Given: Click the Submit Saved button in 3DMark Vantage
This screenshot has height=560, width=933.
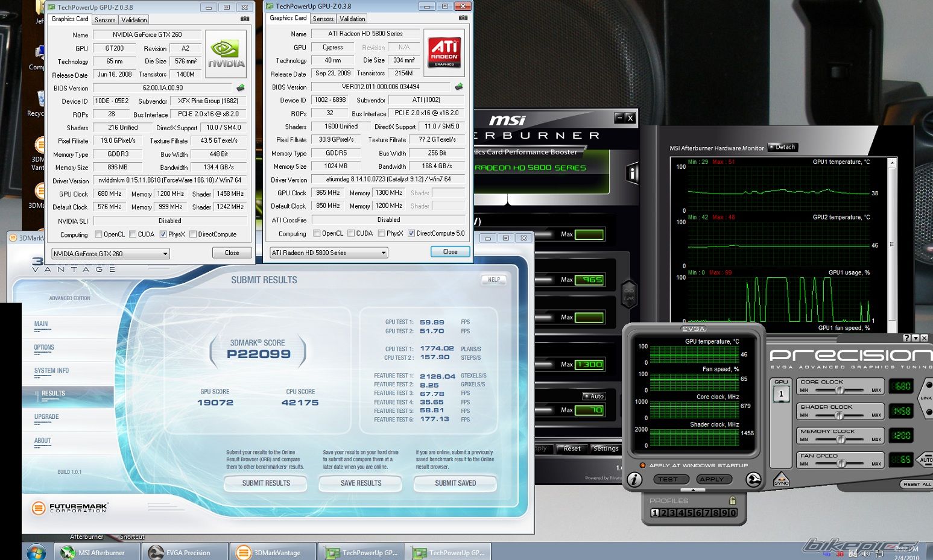Looking at the screenshot, I should pyautogui.click(x=455, y=483).
